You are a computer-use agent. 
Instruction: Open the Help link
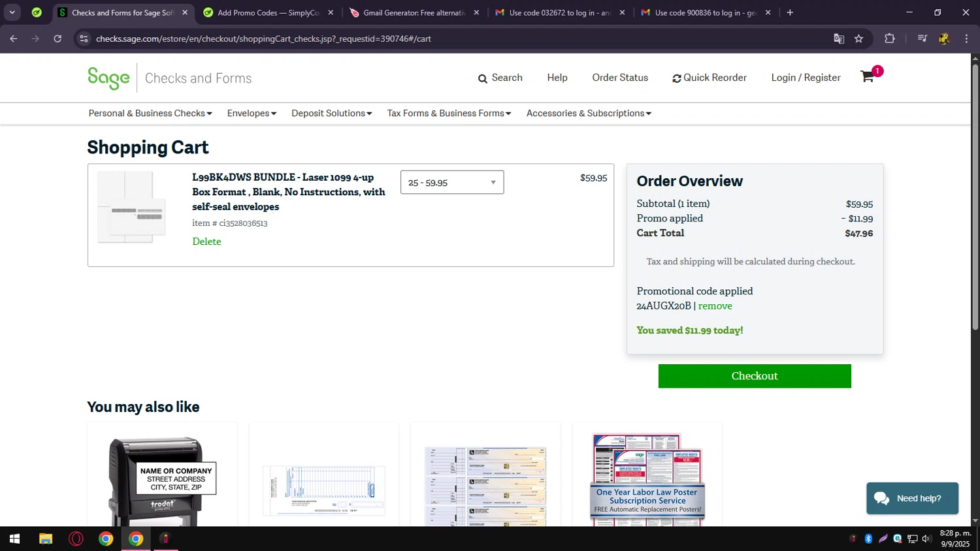(x=557, y=78)
